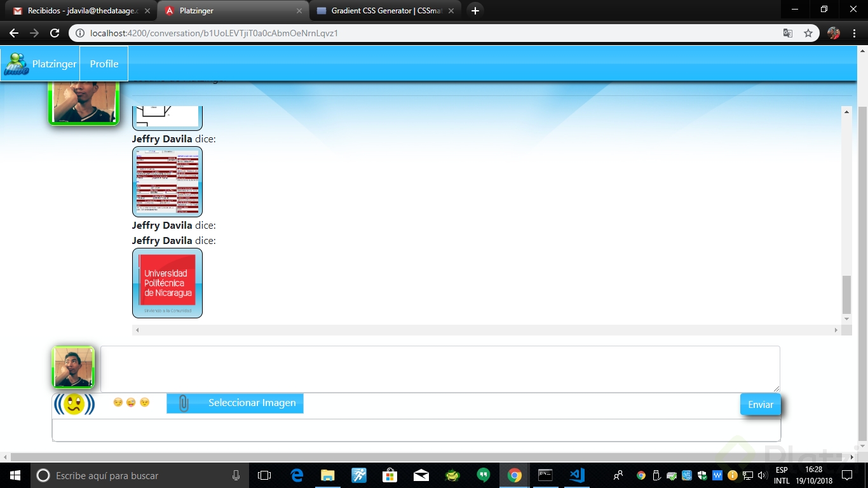
Task: Open the Mail app from the taskbar
Action: tap(421, 475)
